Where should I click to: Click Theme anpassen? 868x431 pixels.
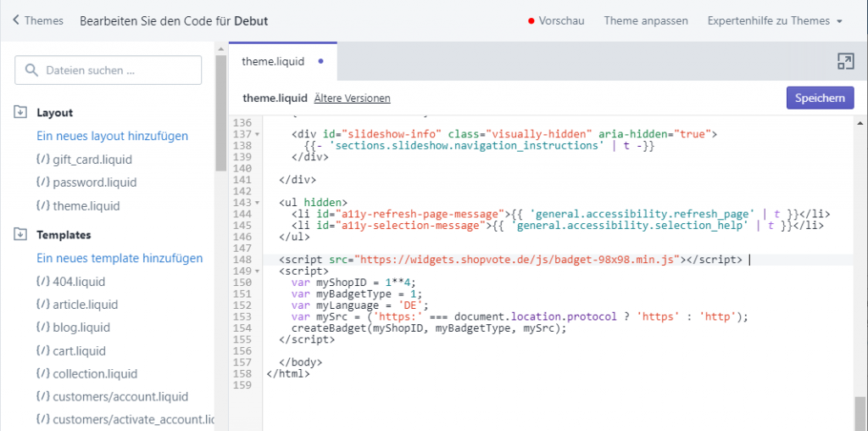[646, 21]
